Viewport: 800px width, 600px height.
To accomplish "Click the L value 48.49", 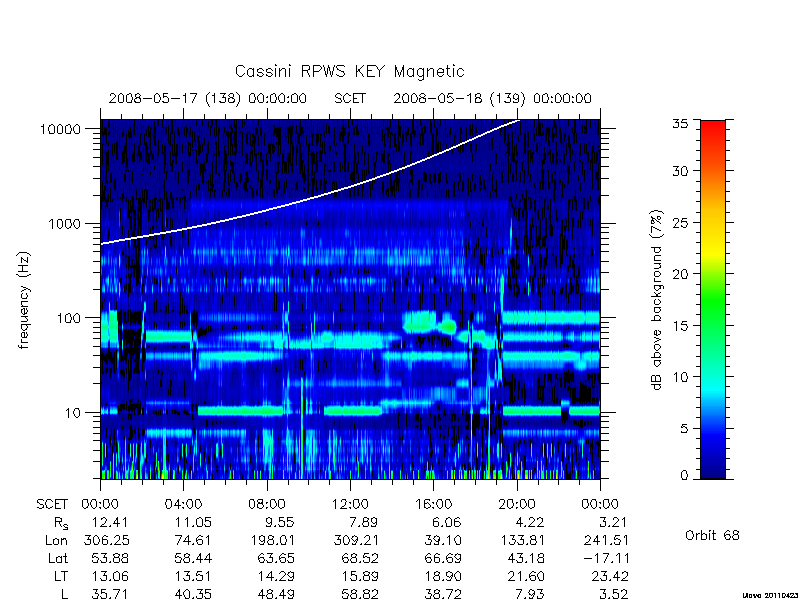I will [x=276, y=594].
